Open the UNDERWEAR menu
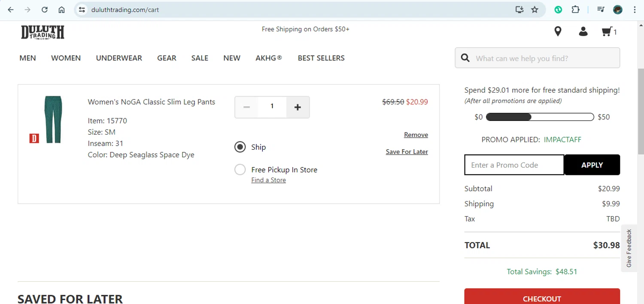Viewport: 644px width, 304px height. click(119, 58)
